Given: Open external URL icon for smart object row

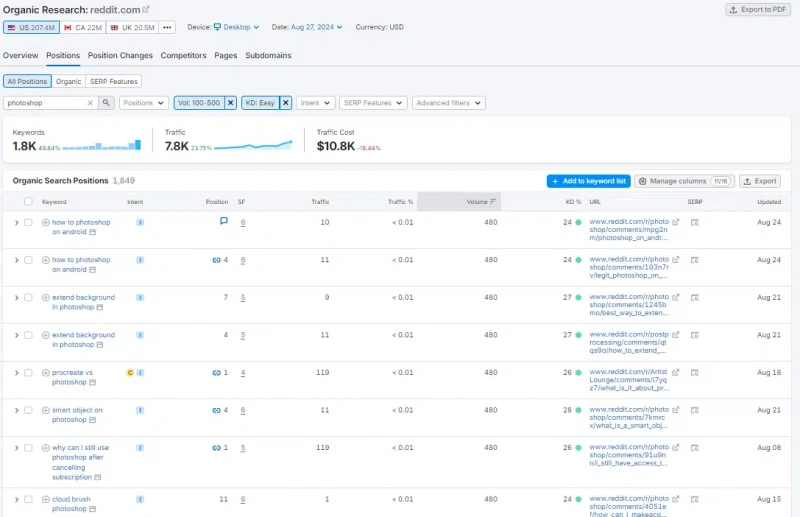Looking at the screenshot, I should [x=676, y=409].
